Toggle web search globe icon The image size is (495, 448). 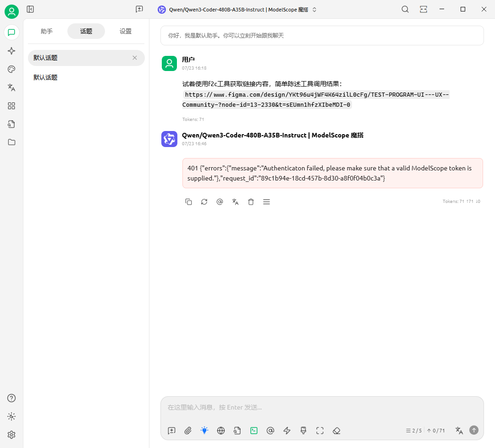pos(221,431)
